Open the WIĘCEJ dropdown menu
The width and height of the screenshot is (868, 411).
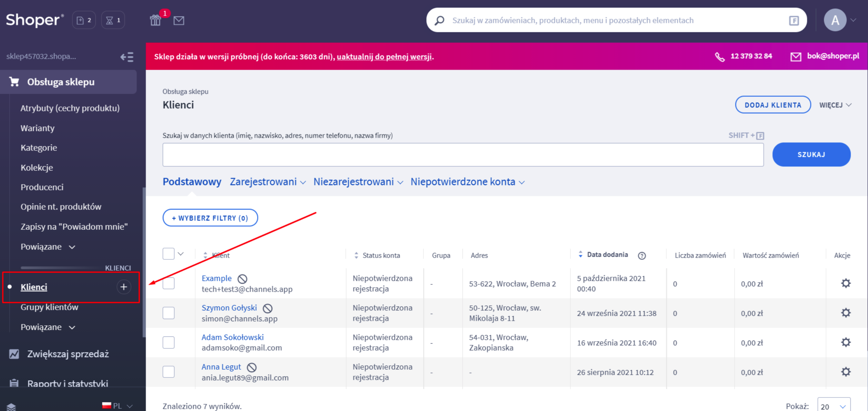coord(835,105)
